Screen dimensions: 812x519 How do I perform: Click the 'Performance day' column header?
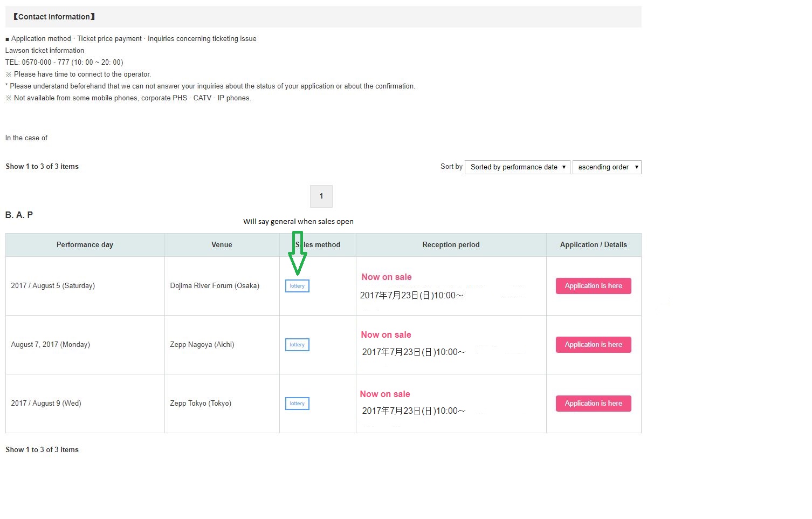[85, 245]
